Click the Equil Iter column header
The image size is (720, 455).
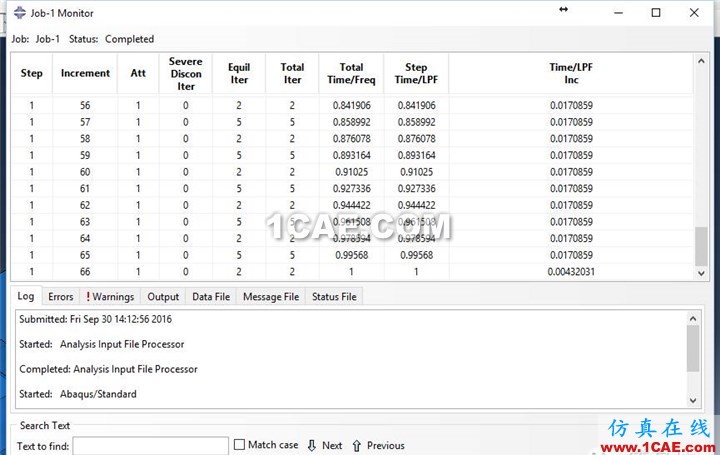click(x=239, y=73)
